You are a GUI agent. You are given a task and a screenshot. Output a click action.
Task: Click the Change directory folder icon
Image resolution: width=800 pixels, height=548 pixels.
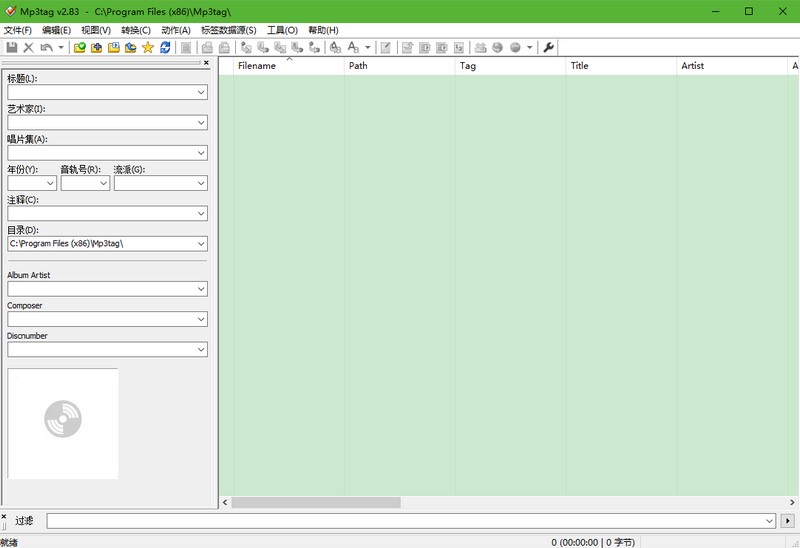pyautogui.click(x=79, y=47)
